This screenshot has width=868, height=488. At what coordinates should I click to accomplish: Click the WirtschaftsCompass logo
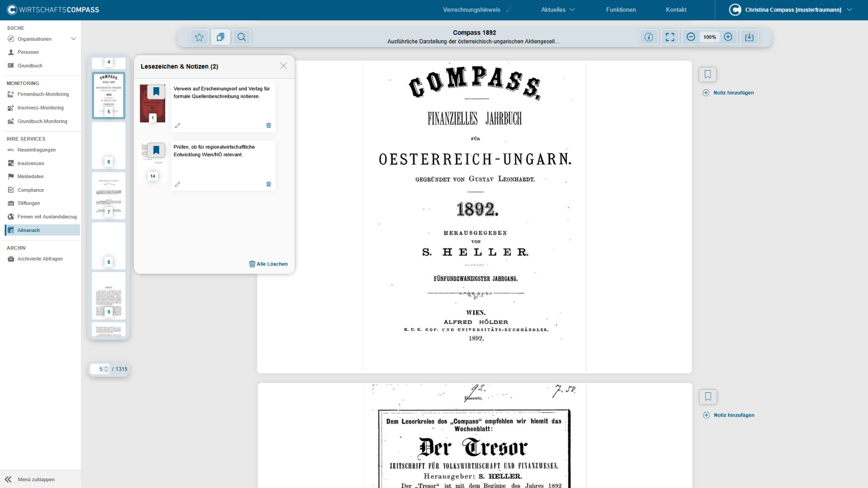pos(53,9)
